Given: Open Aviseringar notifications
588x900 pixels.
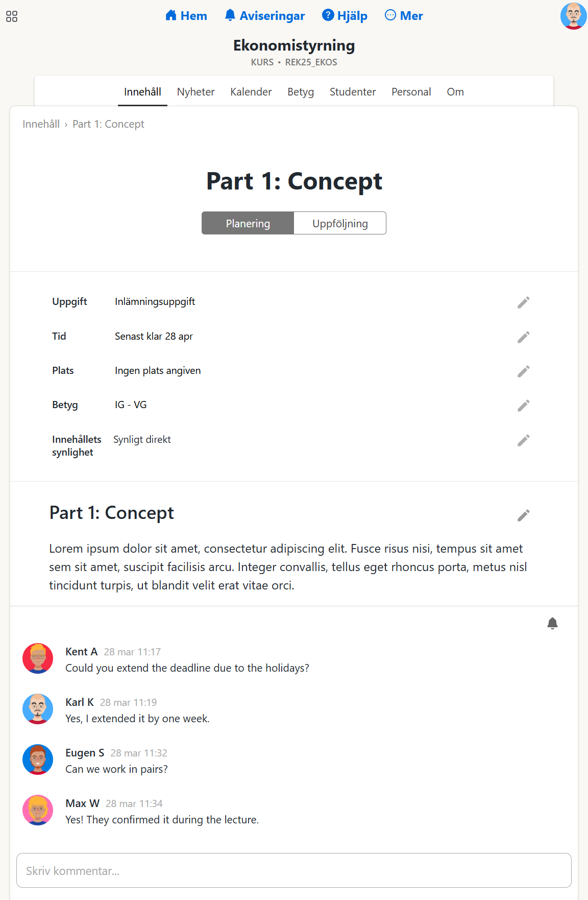Looking at the screenshot, I should 265,16.
